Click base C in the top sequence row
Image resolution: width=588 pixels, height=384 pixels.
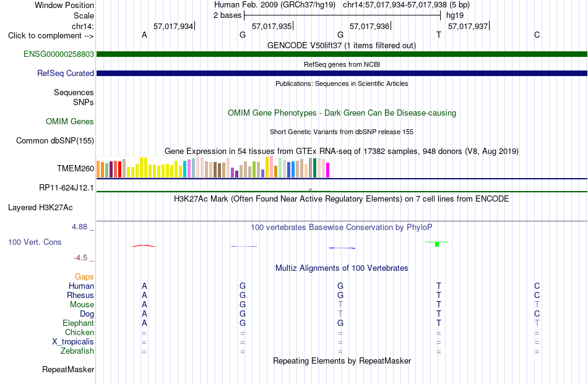(537, 35)
